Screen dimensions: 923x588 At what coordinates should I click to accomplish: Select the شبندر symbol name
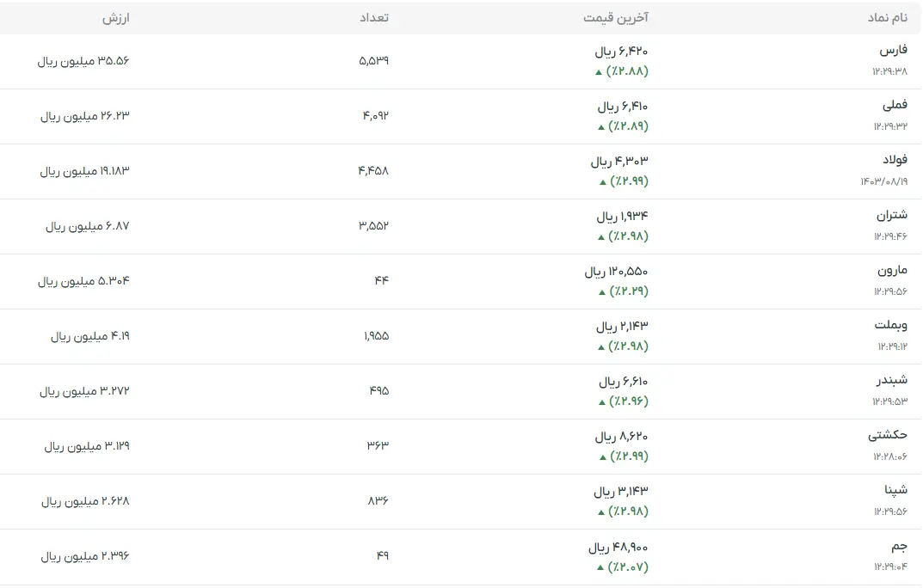point(891,380)
